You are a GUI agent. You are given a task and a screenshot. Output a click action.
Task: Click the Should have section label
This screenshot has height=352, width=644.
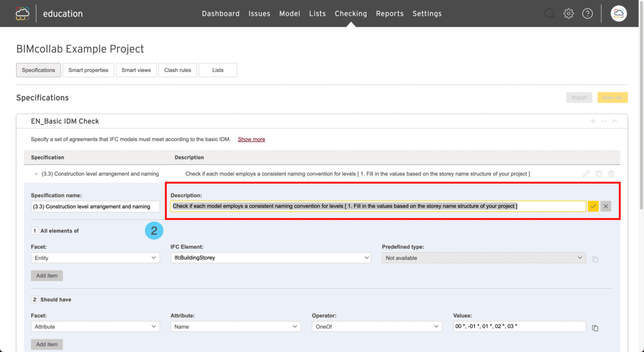click(56, 300)
